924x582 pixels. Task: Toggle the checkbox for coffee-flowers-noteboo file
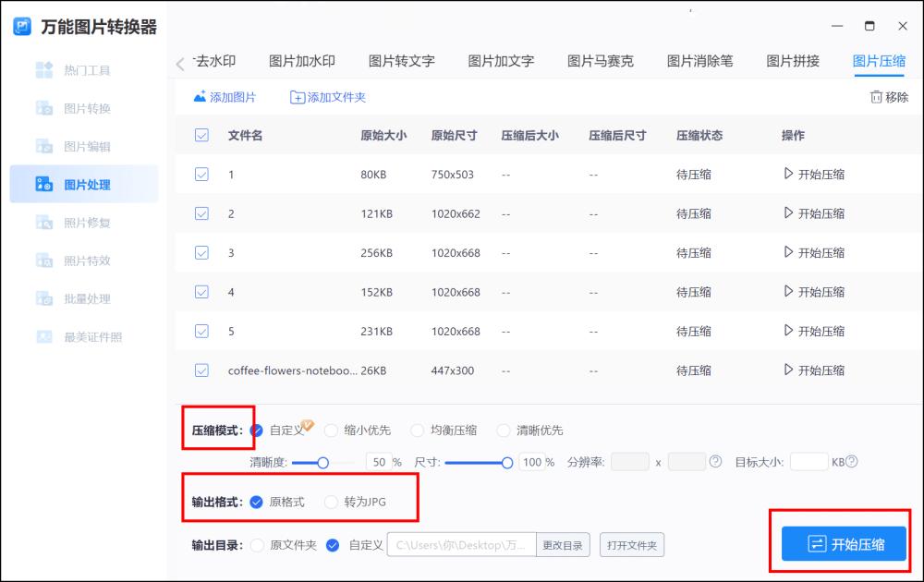(201, 370)
